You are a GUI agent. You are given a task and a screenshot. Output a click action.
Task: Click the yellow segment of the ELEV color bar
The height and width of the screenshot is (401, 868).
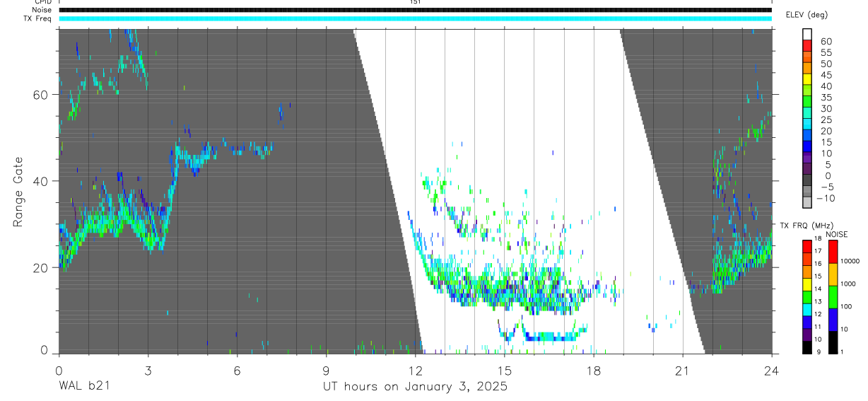[x=807, y=79]
